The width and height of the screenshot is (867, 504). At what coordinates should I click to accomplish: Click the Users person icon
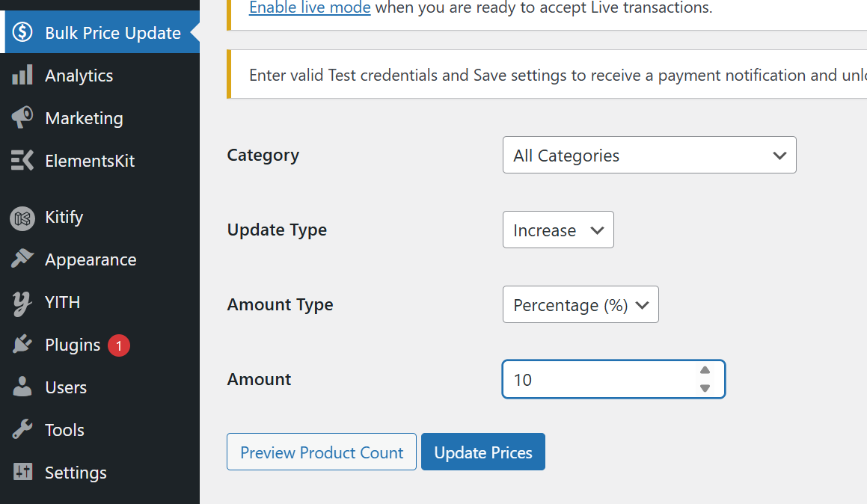pos(22,387)
